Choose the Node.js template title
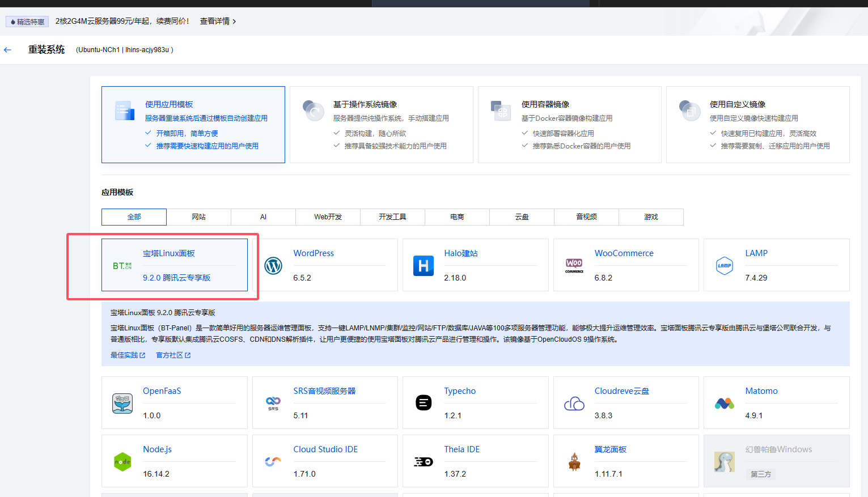This screenshot has height=497, width=868. pyautogui.click(x=158, y=449)
